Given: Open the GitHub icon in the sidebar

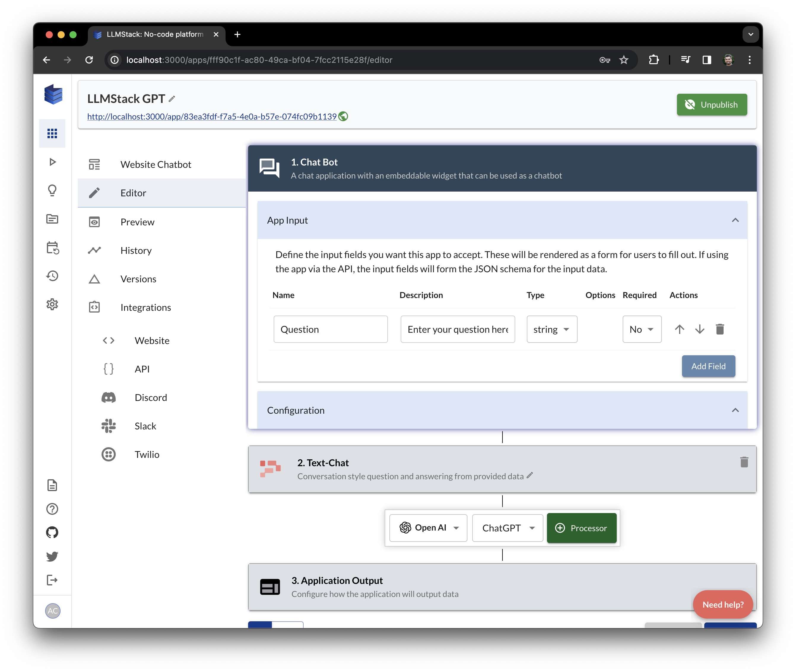Looking at the screenshot, I should [x=52, y=532].
